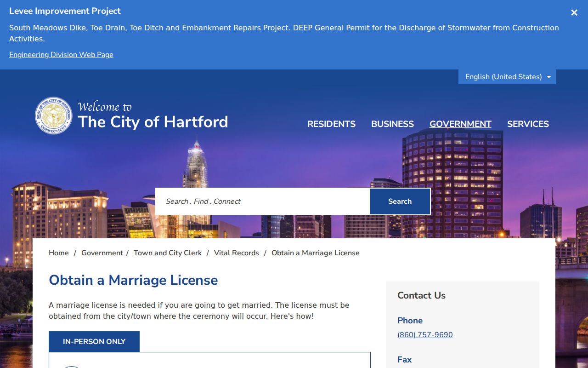Go to Town and City Clerk breadcrumb

[x=168, y=253]
